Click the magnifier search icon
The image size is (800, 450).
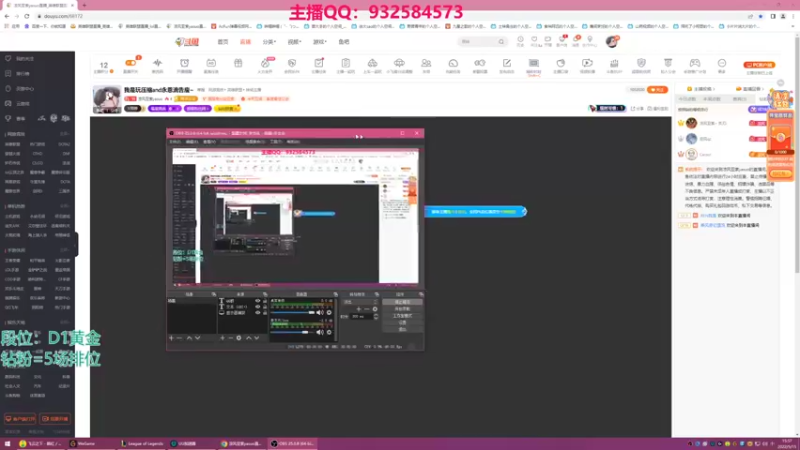click(x=501, y=42)
